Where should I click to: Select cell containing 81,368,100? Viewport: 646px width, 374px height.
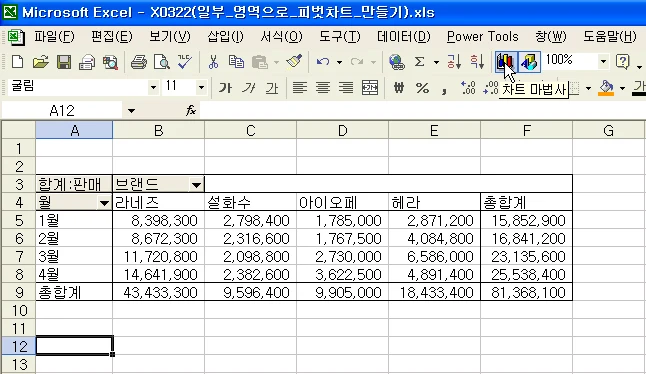pyautogui.click(x=527, y=292)
